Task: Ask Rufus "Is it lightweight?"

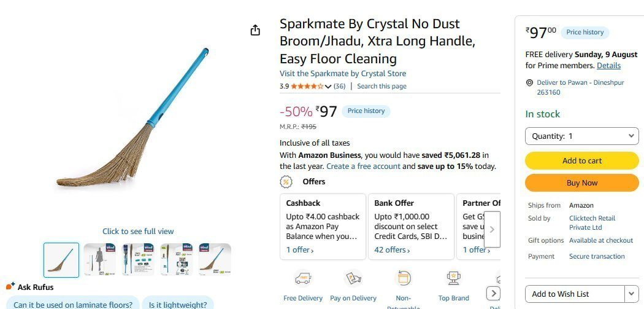Action: pyautogui.click(x=177, y=305)
